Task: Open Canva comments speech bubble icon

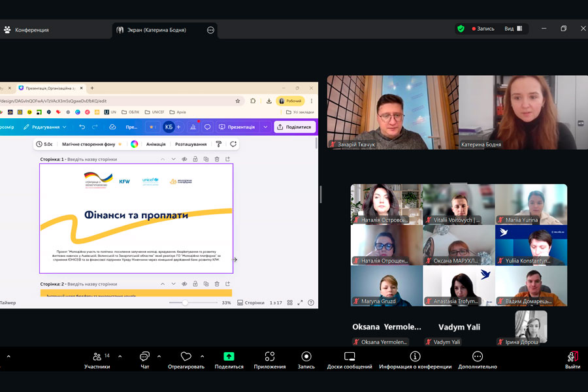Action: 207,127
